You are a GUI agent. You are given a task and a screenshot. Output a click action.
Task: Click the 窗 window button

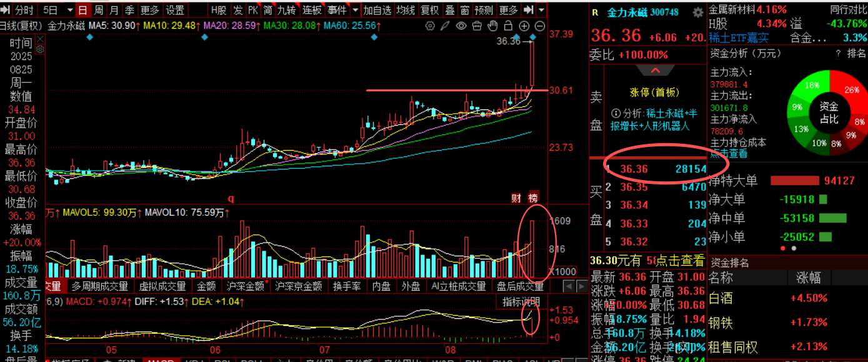click(464, 10)
